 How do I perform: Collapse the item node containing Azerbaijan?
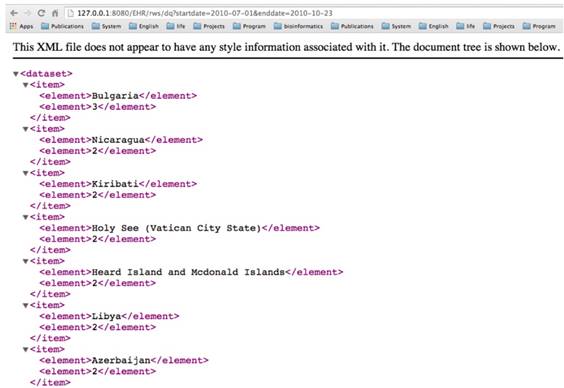pos(26,350)
